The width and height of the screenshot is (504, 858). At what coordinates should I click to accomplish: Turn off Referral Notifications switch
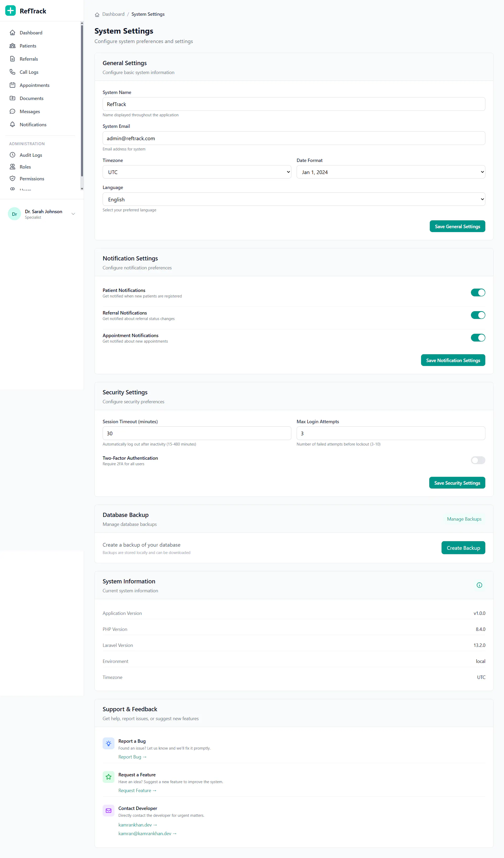478,315
